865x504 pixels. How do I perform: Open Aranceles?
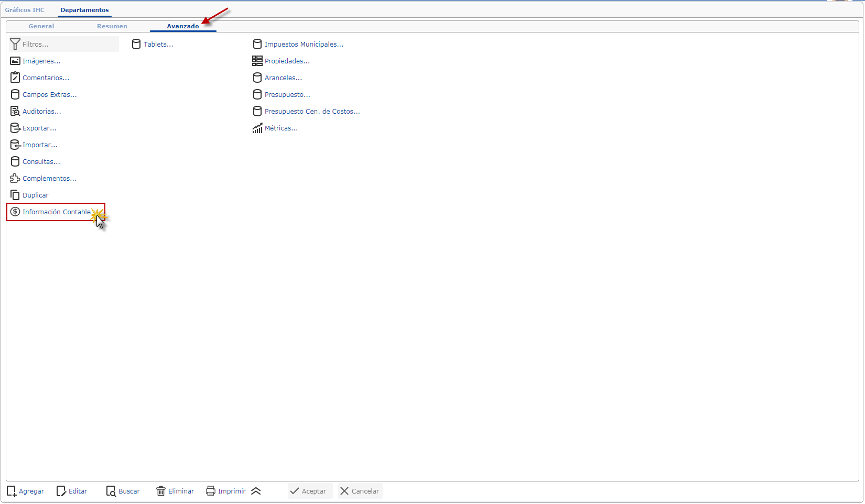coord(283,78)
